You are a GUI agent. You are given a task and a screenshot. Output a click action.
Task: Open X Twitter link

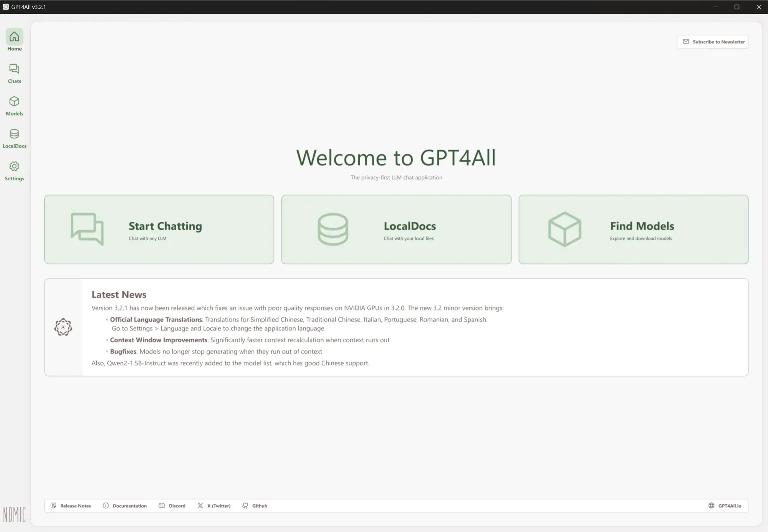coord(214,506)
